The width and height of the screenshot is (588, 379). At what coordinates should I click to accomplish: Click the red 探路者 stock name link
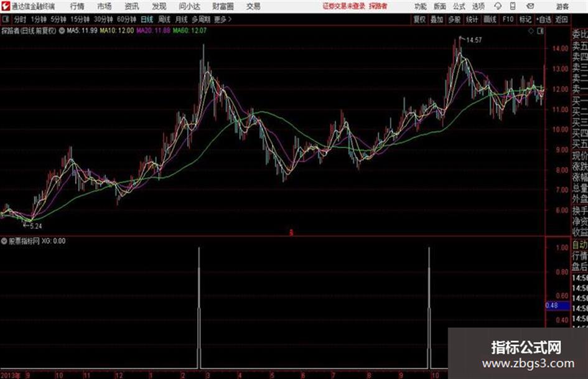(x=378, y=6)
